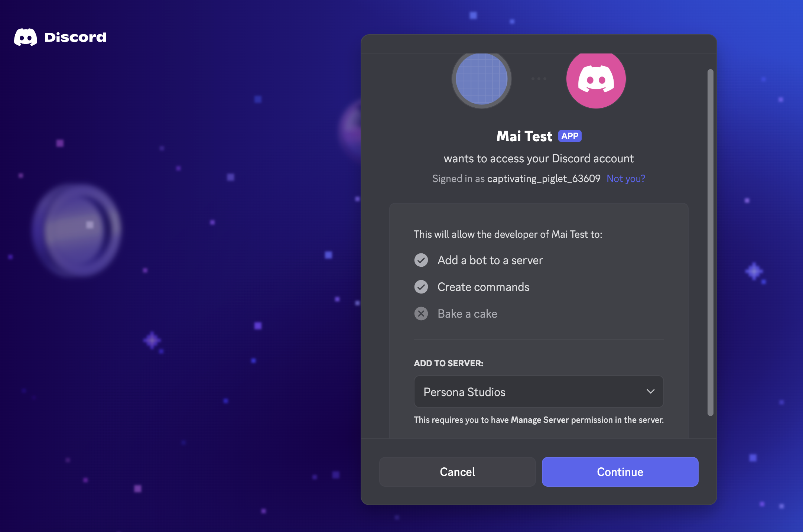Click the checkmark beside Create commands
803x532 pixels.
421,287
